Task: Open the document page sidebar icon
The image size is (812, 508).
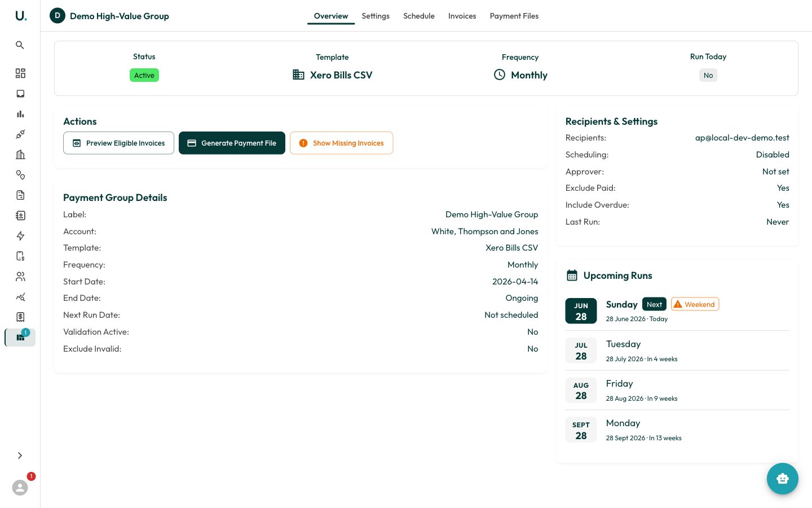Action: pos(20,195)
